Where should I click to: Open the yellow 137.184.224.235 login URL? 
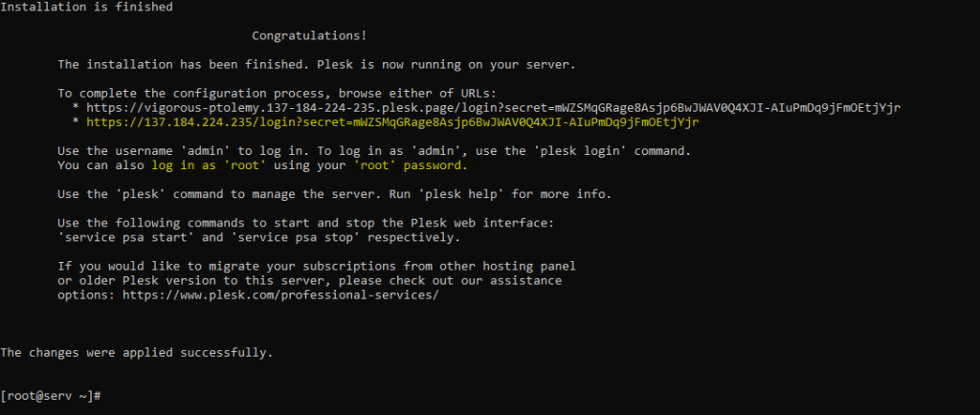tap(392, 122)
